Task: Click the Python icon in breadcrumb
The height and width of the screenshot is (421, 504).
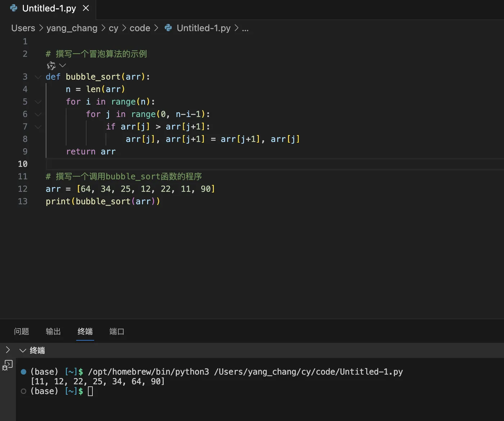Action: tap(168, 28)
